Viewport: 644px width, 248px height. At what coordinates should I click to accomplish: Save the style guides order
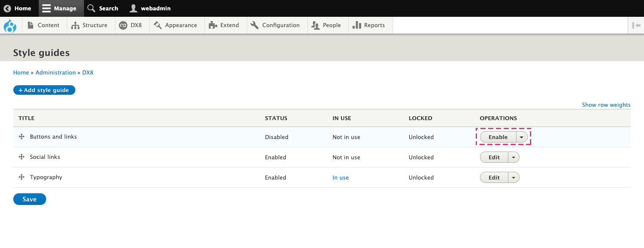[29, 199]
